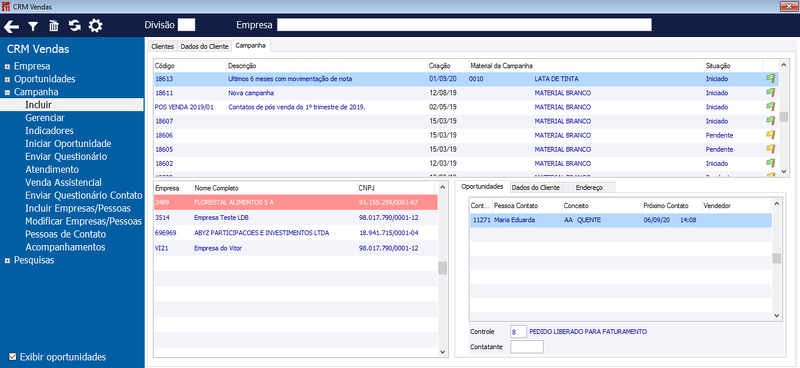This screenshot has width=800, height=368.
Task: Open Acompanhamentos in the sidebar
Action: [65, 247]
